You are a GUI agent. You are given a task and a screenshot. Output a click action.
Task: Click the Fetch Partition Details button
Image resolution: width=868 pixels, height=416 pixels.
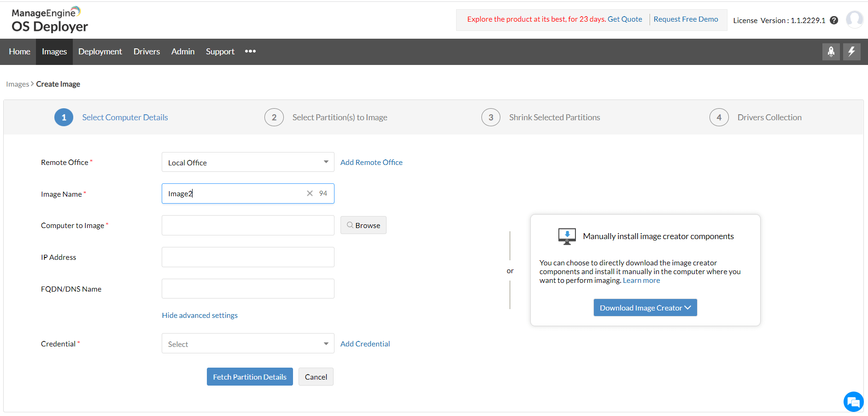coord(250,376)
